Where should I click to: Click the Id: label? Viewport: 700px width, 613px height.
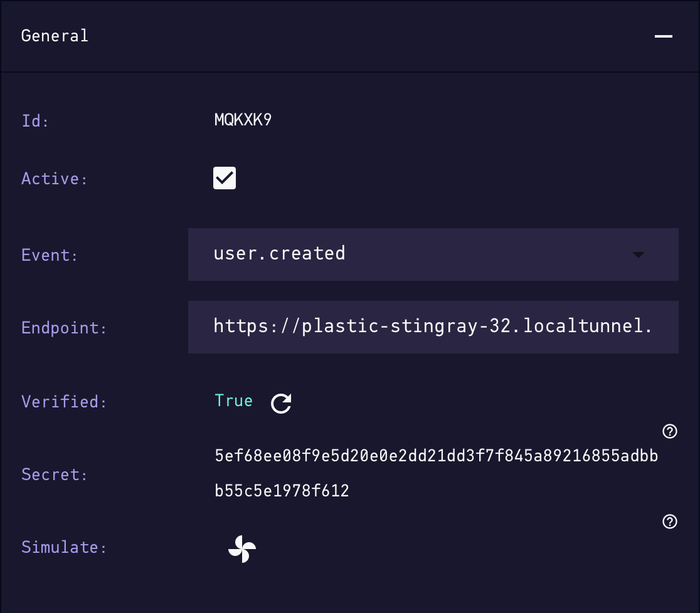tap(35, 120)
